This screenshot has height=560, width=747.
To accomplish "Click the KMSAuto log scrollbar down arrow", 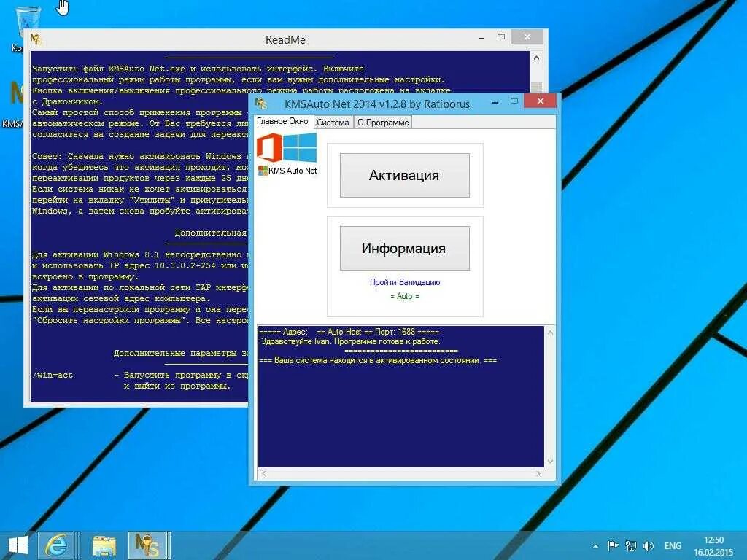I will 550,461.
